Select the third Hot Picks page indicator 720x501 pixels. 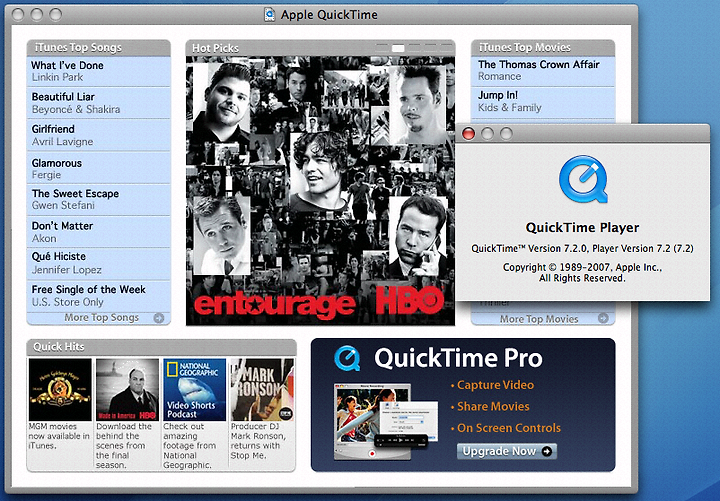pyautogui.click(x=414, y=48)
